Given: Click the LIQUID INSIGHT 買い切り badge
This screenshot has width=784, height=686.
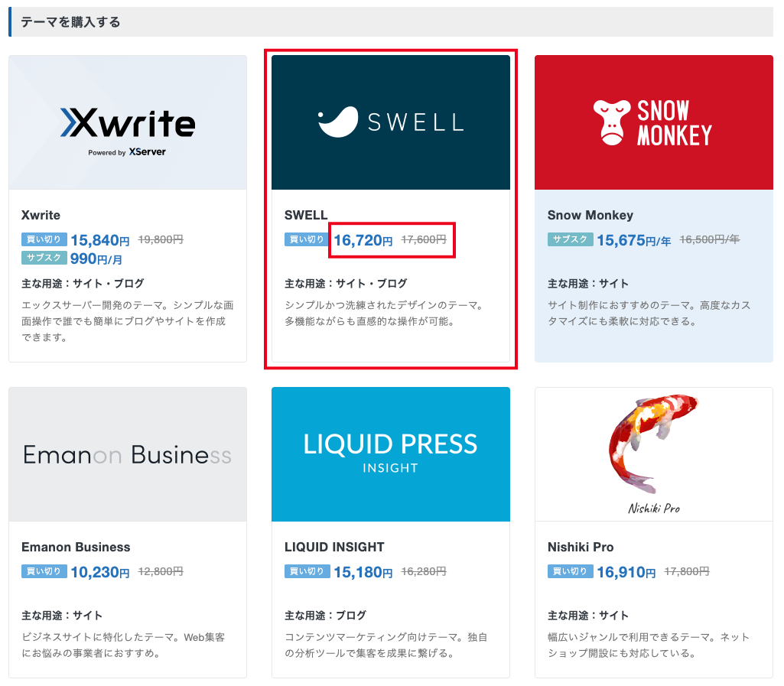Looking at the screenshot, I should [307, 571].
